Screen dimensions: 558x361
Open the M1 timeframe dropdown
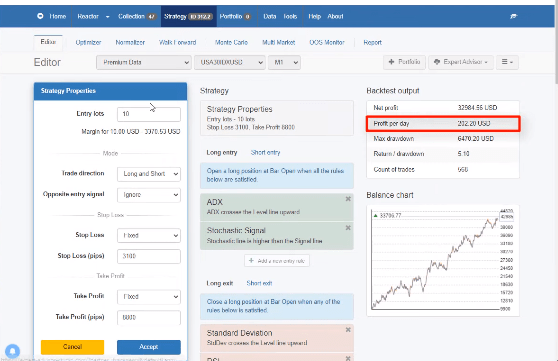click(284, 62)
